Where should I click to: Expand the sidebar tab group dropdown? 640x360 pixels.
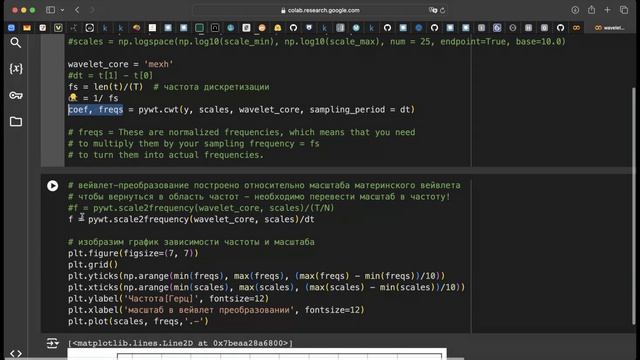[x=62, y=10]
